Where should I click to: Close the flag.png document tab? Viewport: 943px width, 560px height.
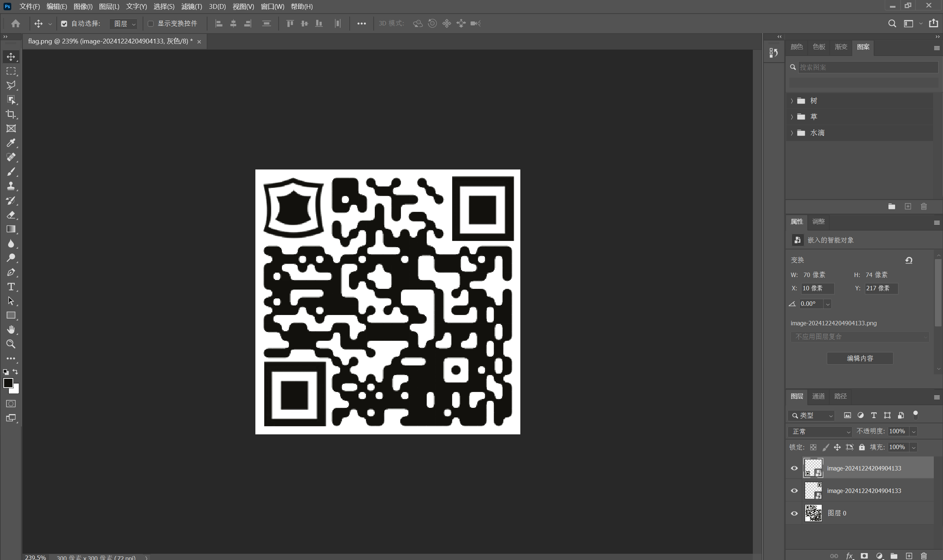pyautogui.click(x=199, y=42)
